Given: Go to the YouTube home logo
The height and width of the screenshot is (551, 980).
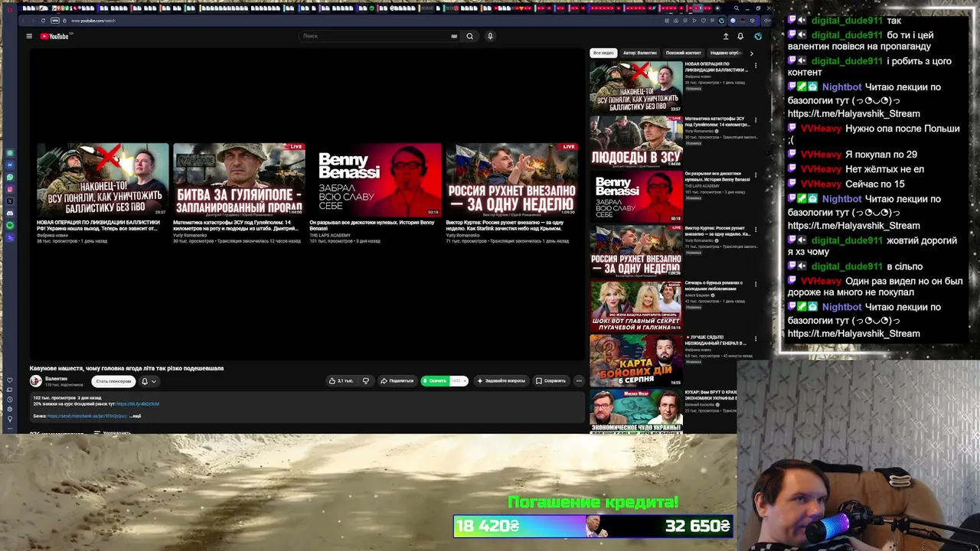Looking at the screenshot, I should tap(54, 36).
